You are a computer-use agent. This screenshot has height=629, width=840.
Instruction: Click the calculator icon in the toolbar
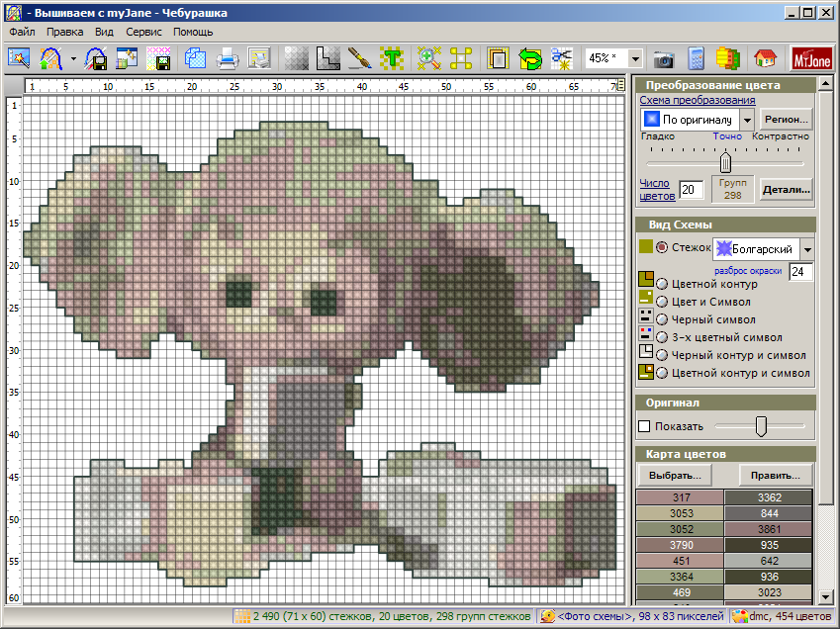(x=696, y=58)
